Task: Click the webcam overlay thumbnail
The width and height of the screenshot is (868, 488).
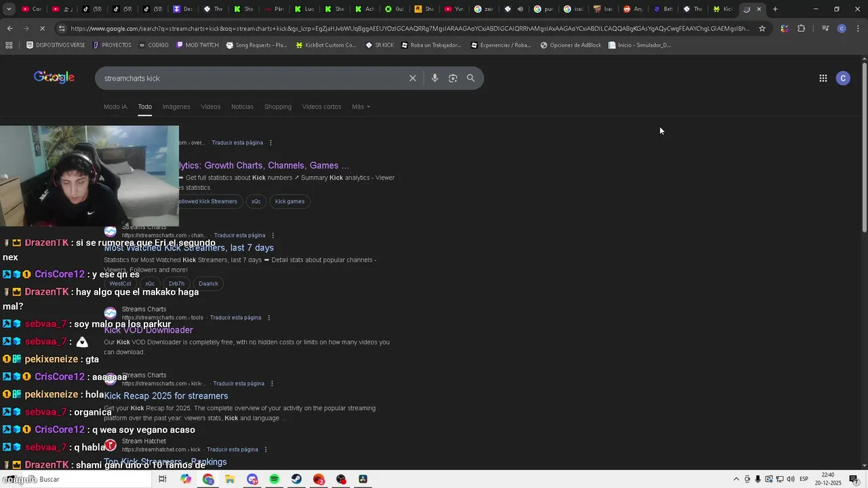Action: (x=90, y=176)
